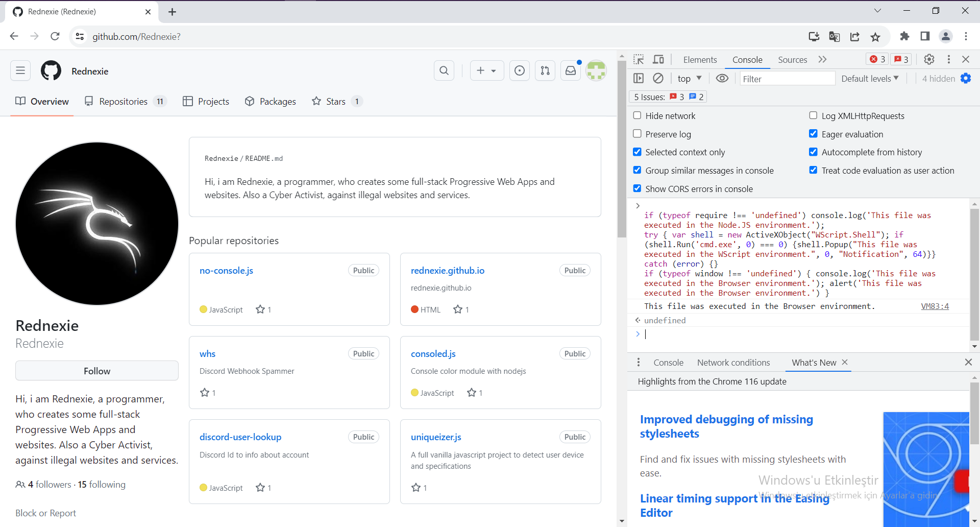Toggle console settings blue gear
980x527 pixels.
coord(966,78)
